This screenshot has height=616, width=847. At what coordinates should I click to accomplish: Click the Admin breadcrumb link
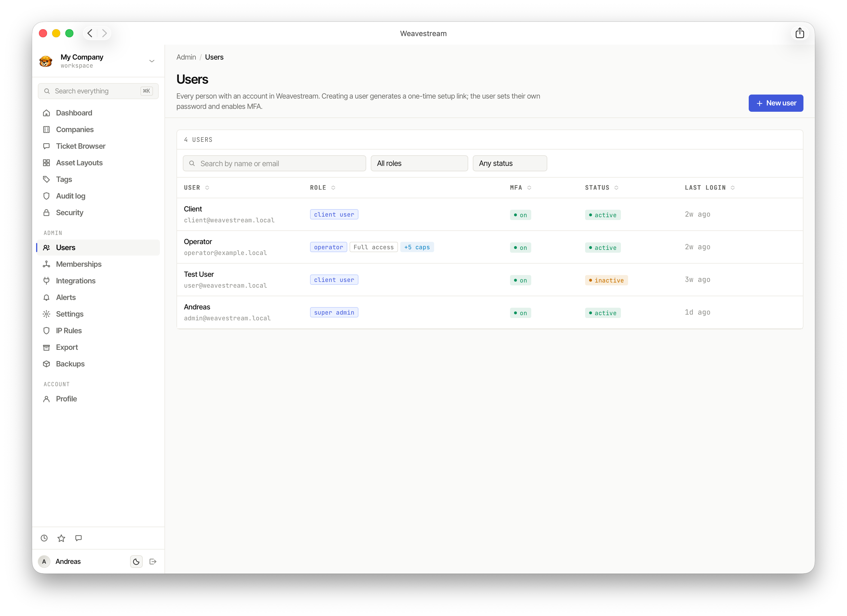pyautogui.click(x=186, y=57)
